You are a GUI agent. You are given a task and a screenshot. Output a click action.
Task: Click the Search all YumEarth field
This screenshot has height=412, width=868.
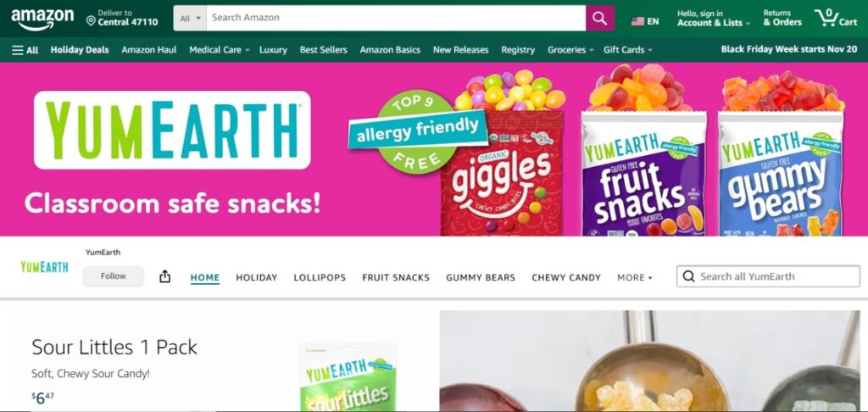coord(768,276)
